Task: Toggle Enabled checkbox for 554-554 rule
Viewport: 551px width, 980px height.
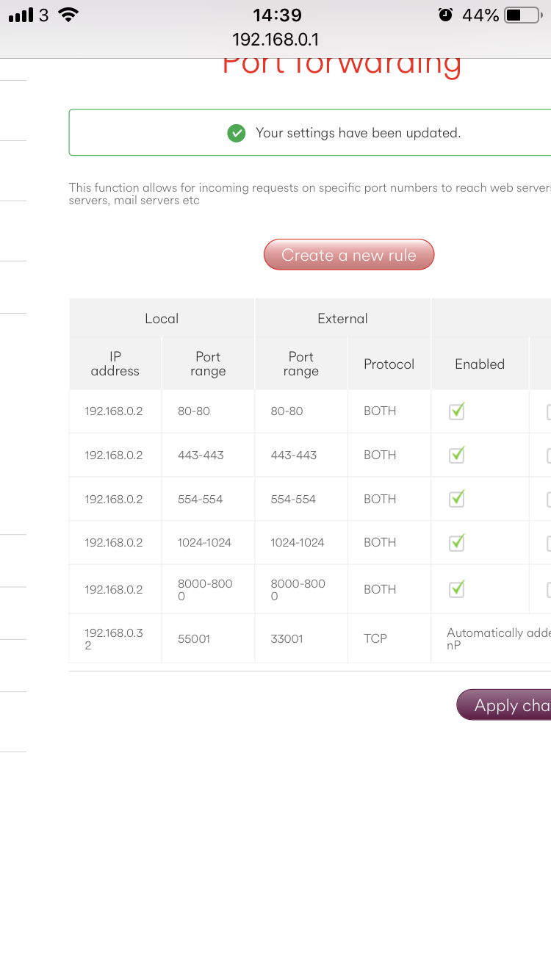Action: coord(456,499)
